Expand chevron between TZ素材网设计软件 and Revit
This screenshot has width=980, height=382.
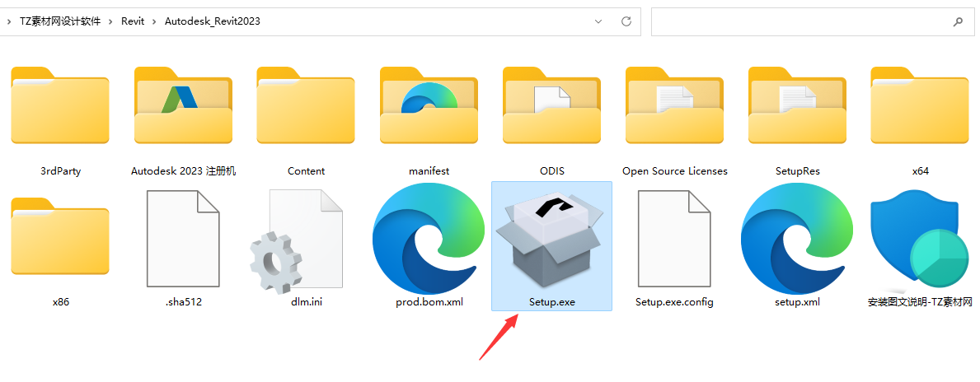pos(110,21)
